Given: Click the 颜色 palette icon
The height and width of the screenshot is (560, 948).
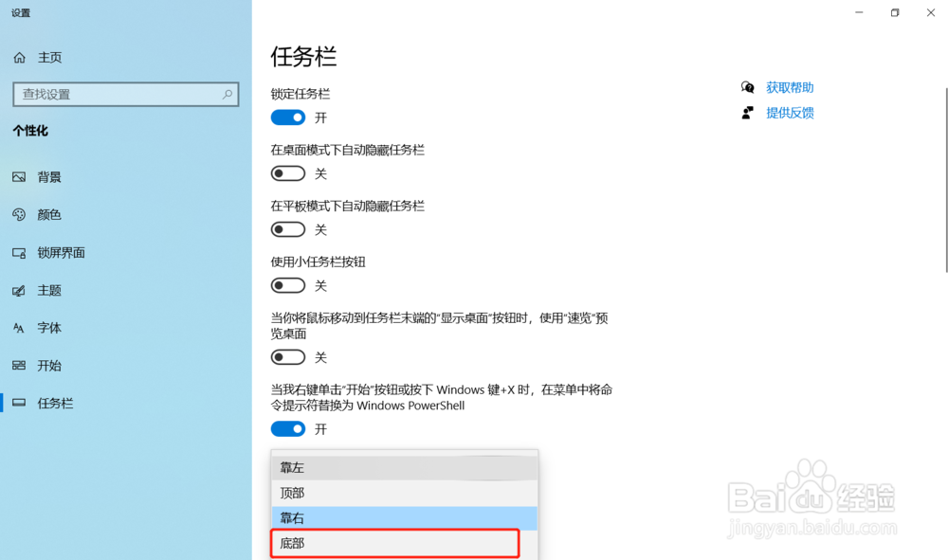Looking at the screenshot, I should (x=19, y=214).
